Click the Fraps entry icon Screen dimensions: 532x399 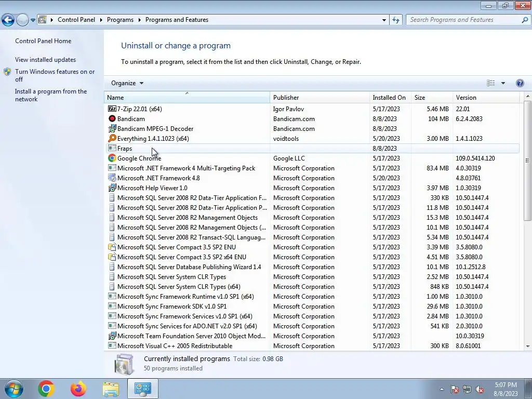[x=112, y=148]
